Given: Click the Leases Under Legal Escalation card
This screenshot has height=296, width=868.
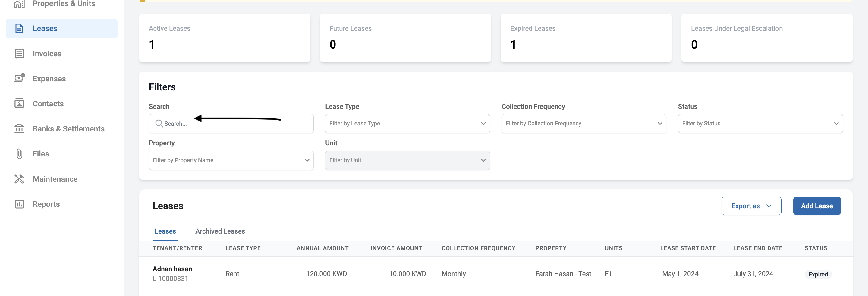Looking at the screenshot, I should (x=767, y=38).
